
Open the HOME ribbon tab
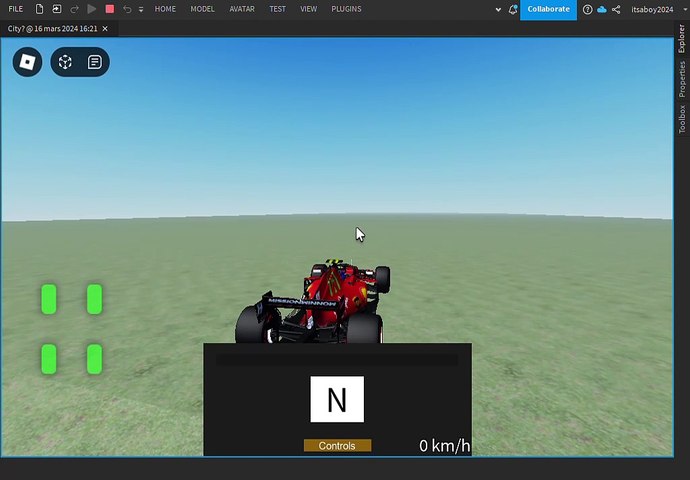point(165,9)
